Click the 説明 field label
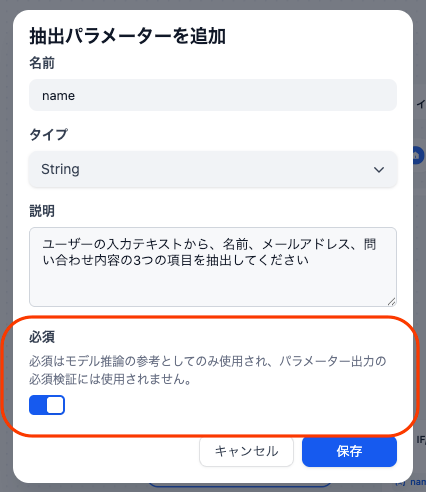Screen dimensions: 426x492 pos(42,211)
